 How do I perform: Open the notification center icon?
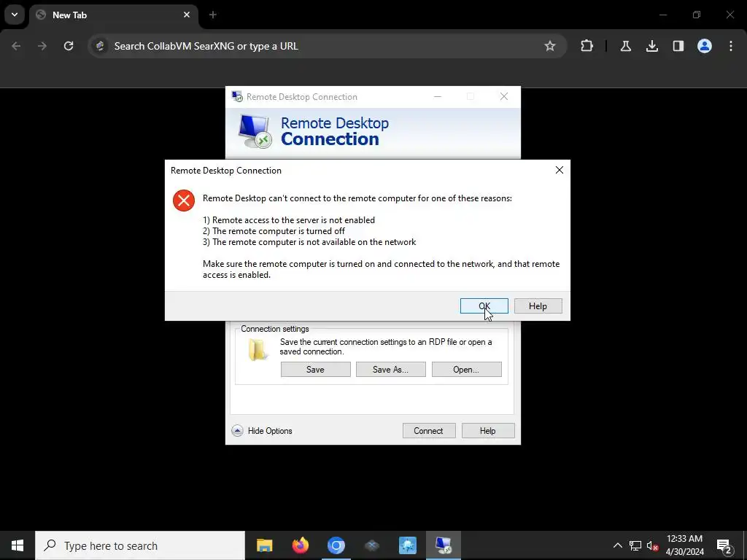[x=724, y=545]
